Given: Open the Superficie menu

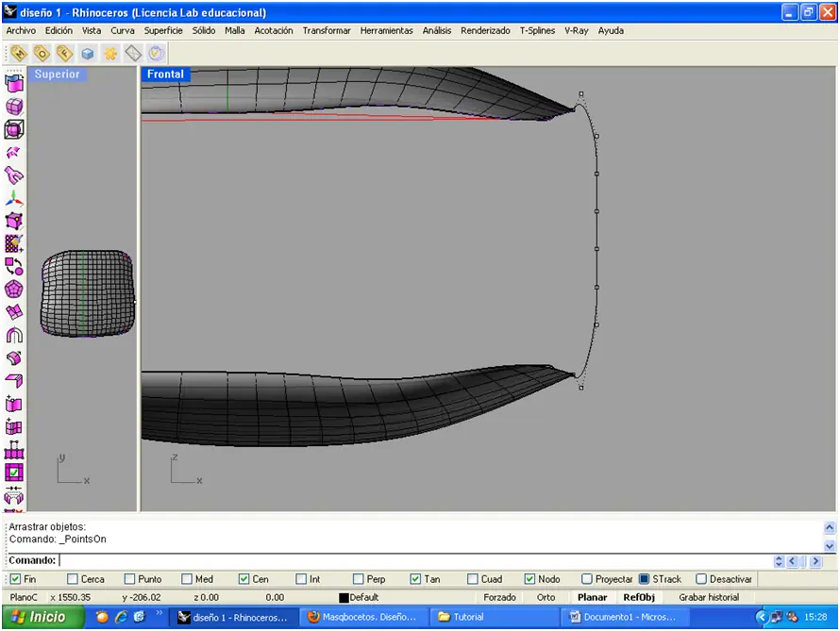Looking at the screenshot, I should point(163,30).
